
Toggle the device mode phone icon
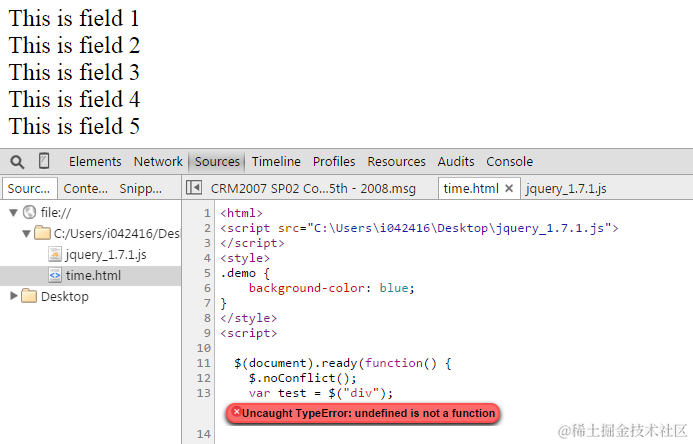(44, 161)
